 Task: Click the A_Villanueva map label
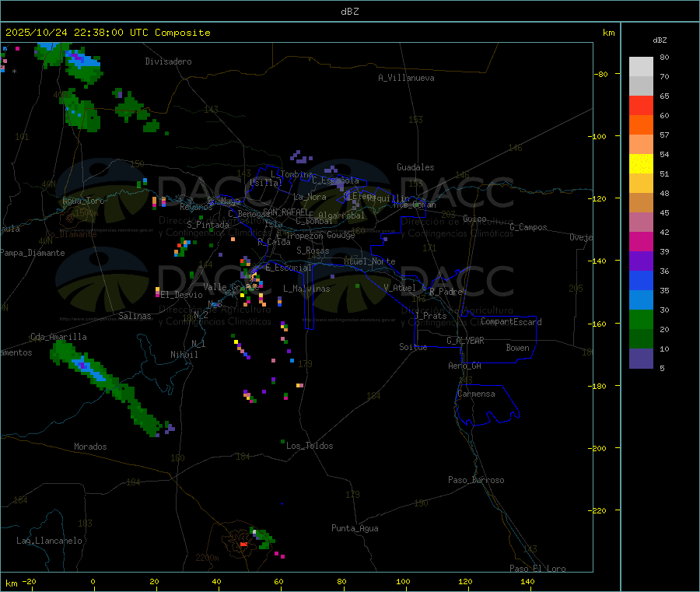pyautogui.click(x=406, y=78)
